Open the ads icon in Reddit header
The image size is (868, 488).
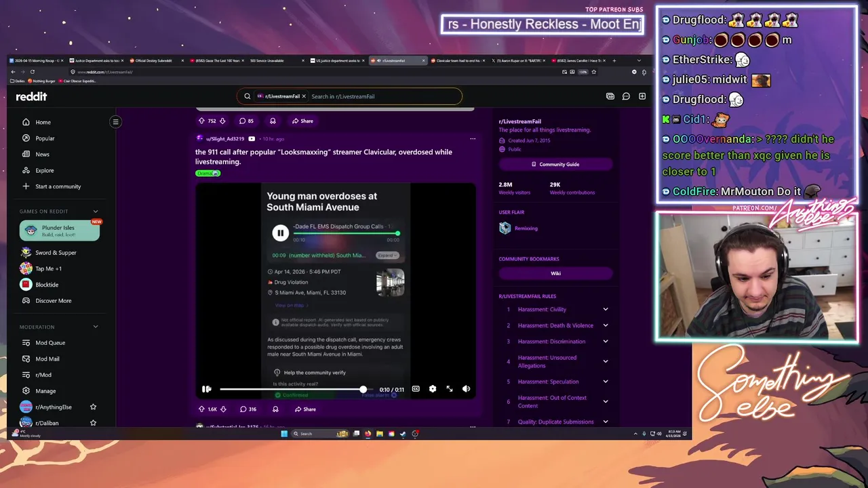pos(610,96)
